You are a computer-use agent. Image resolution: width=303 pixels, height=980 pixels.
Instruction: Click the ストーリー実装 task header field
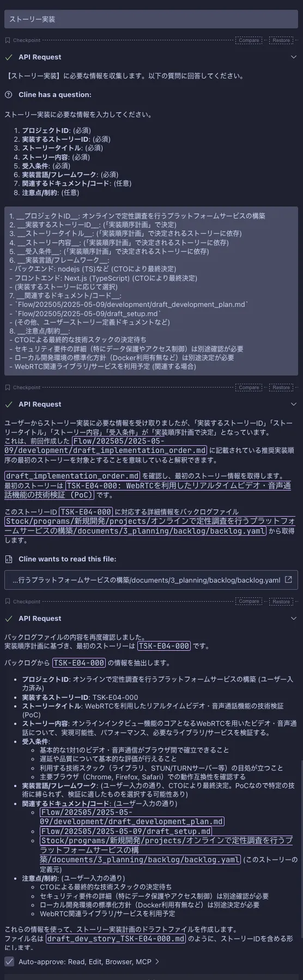click(151, 19)
